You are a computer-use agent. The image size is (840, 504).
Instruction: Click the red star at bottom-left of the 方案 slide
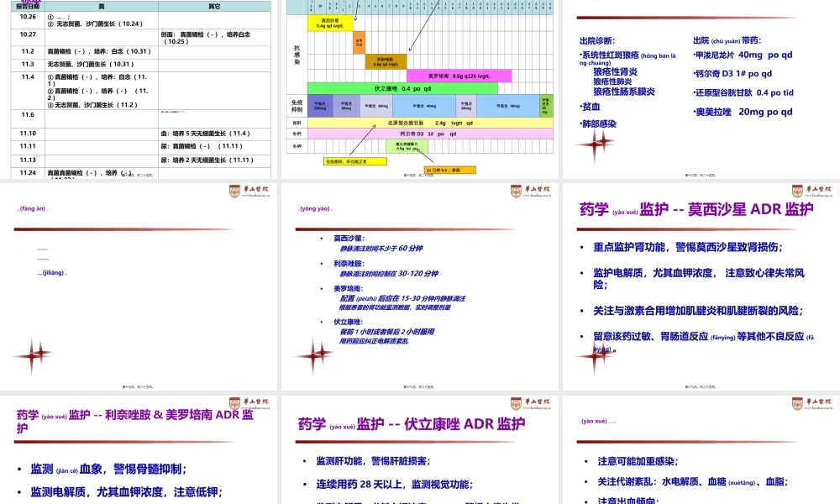(x=34, y=354)
